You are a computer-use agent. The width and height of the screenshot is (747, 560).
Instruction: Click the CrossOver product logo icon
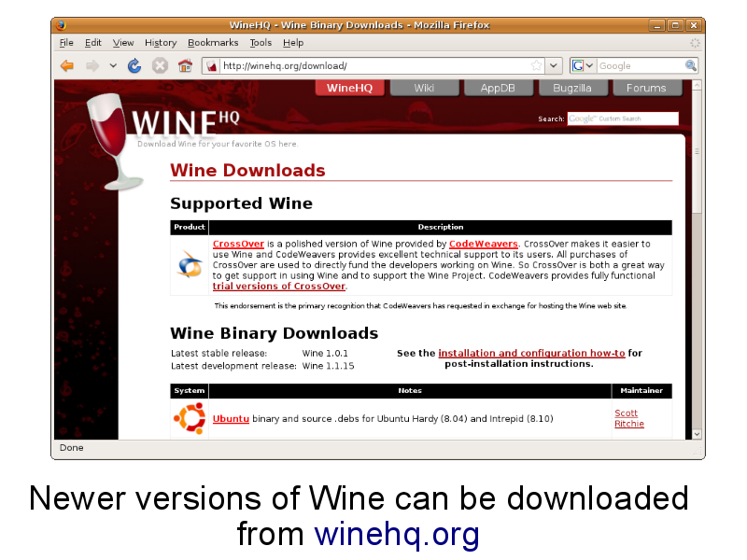pos(190,265)
